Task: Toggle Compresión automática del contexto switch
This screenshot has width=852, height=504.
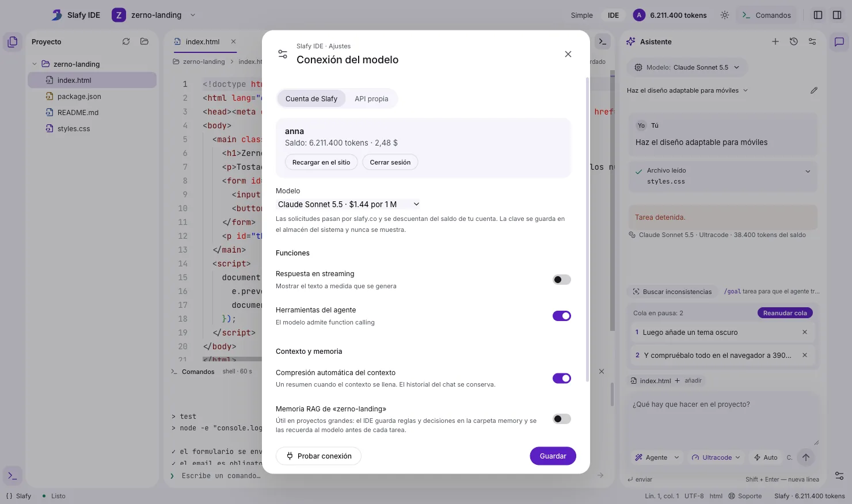Action: (x=561, y=378)
